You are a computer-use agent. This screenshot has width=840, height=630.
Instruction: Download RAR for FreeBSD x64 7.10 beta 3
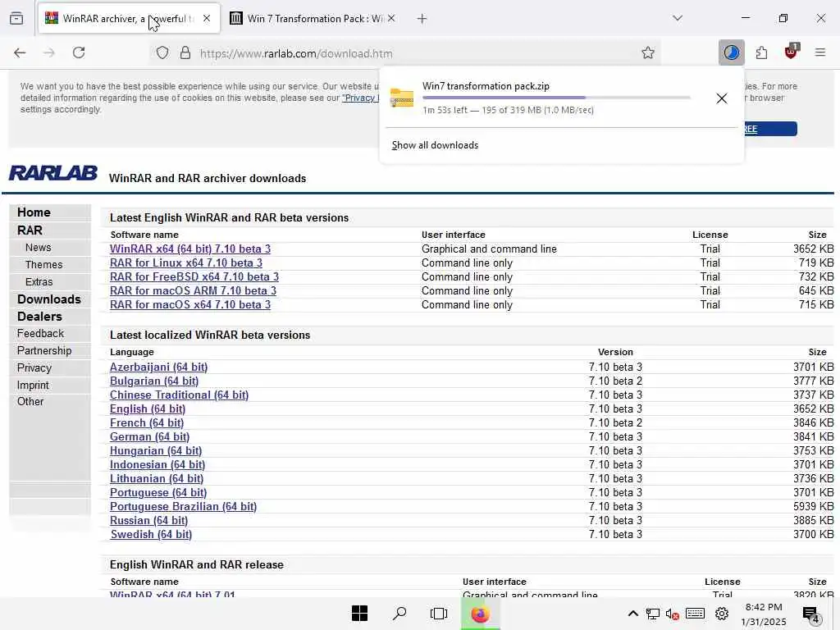194,277
